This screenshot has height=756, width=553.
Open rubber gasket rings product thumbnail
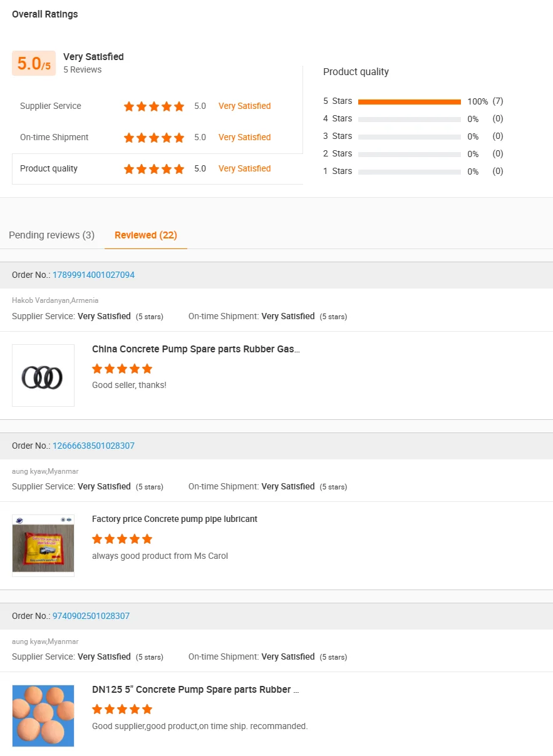(43, 375)
